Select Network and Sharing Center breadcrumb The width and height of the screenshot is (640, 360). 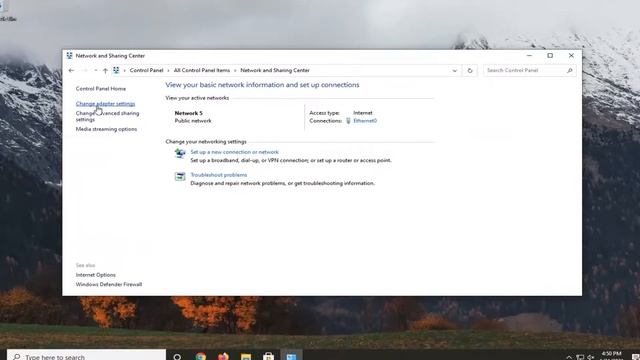pos(275,70)
